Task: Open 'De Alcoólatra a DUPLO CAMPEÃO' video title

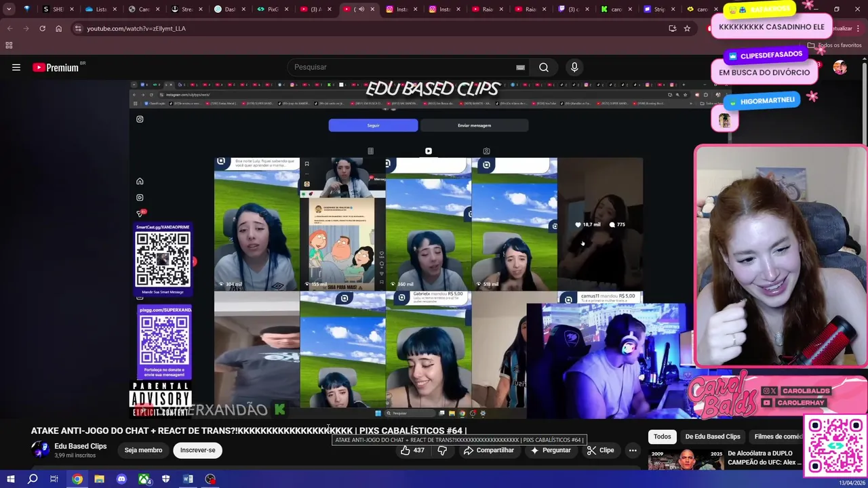Action: 765,457
